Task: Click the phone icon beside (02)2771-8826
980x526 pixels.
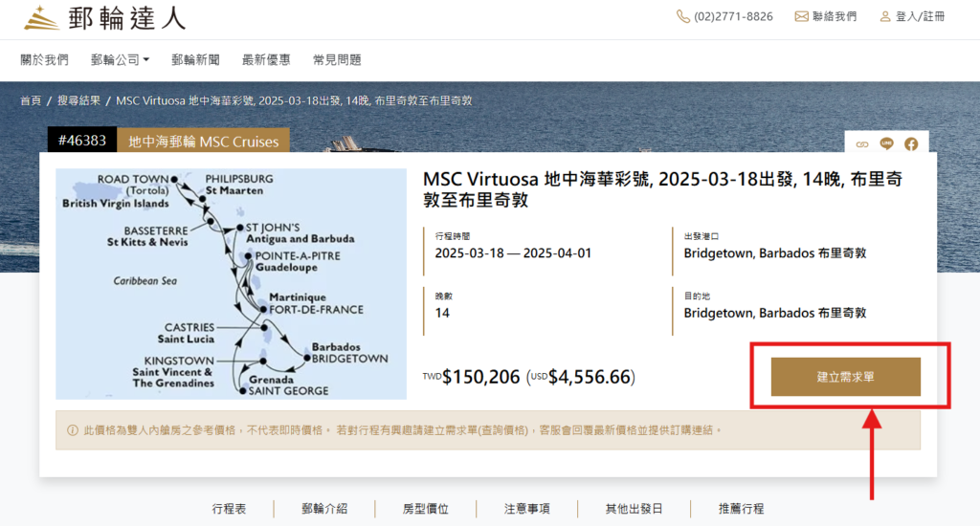Action: point(682,16)
